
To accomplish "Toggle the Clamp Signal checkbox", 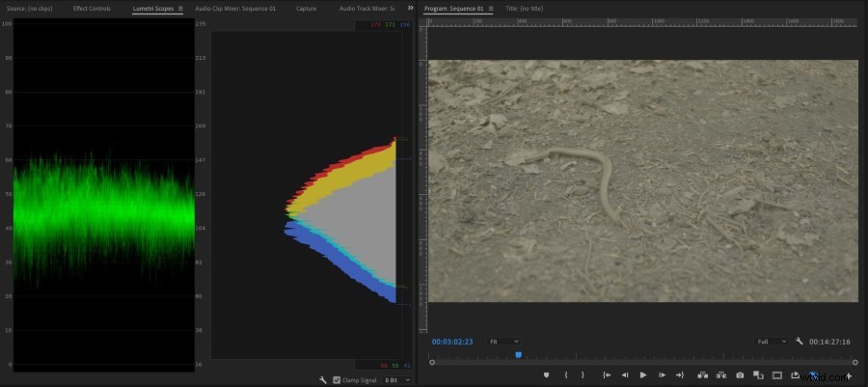I will (337, 380).
